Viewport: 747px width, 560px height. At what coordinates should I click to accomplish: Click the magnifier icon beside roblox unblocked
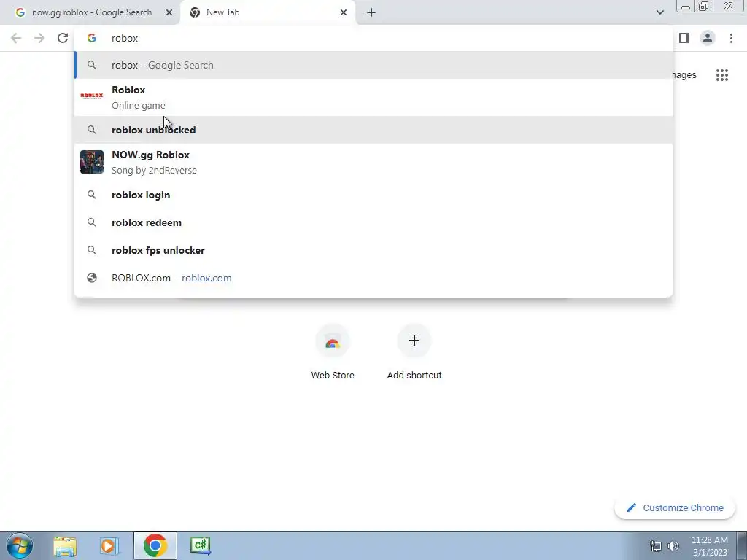pos(92,130)
